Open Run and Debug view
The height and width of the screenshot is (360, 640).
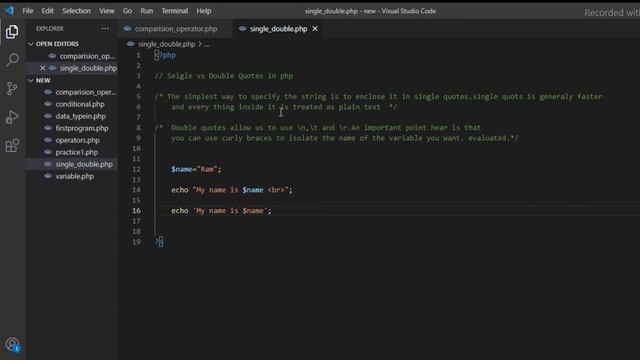12,117
